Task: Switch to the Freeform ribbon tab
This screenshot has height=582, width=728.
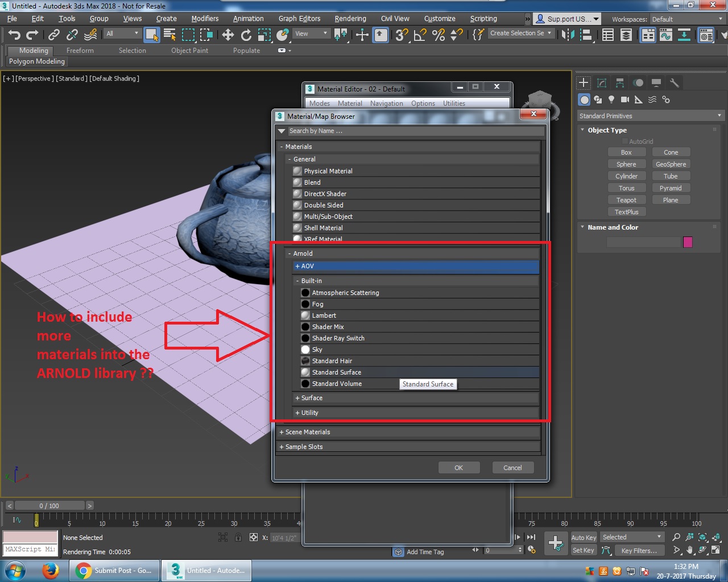Action: (x=80, y=51)
